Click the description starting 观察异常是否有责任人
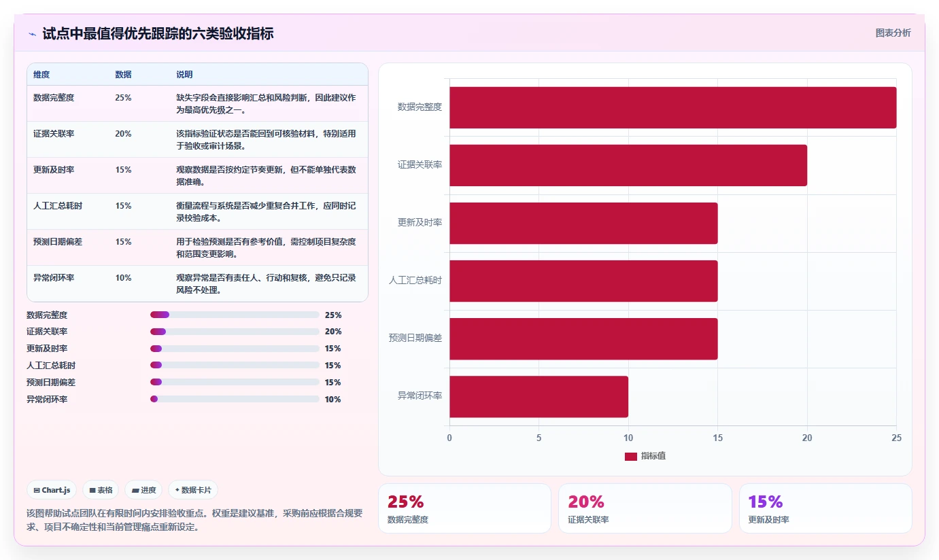This screenshot has width=939, height=560. pyautogui.click(x=266, y=283)
